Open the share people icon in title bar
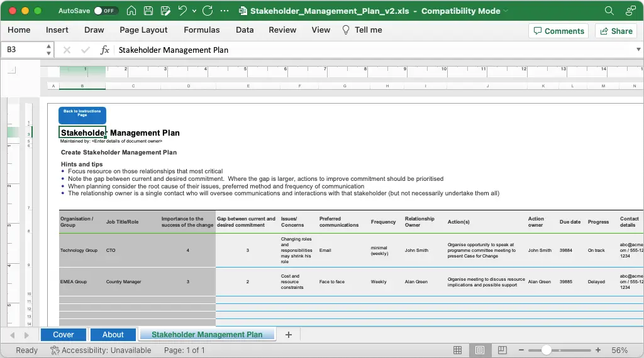644x358 pixels. [x=630, y=11]
